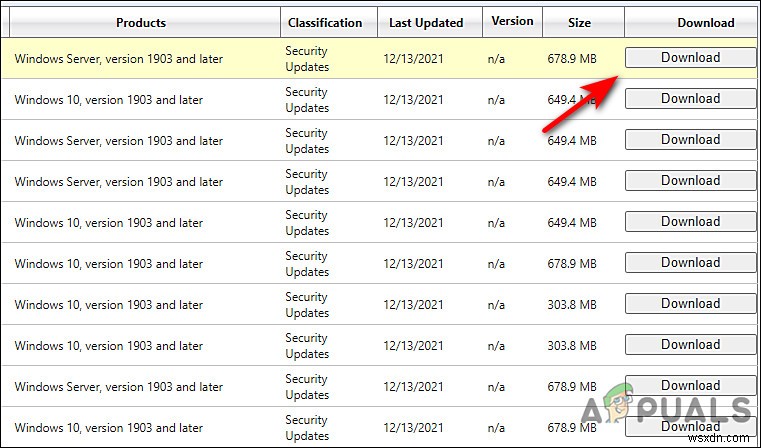Screen dimensions: 761x448
Task: Select product name text in the highlighted yellow row
Action: click(x=118, y=59)
